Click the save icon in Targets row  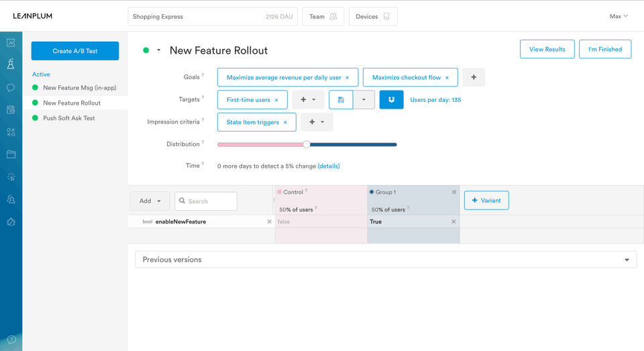(x=341, y=100)
